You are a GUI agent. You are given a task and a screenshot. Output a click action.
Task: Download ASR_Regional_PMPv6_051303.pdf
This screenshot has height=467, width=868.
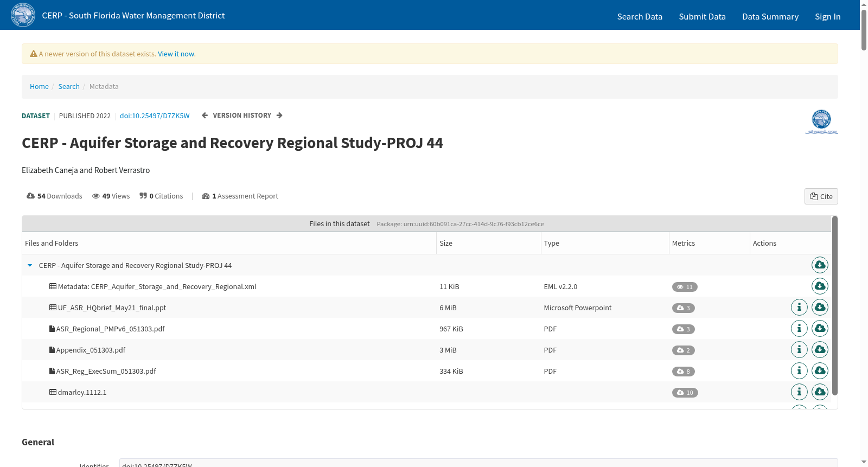click(x=820, y=328)
